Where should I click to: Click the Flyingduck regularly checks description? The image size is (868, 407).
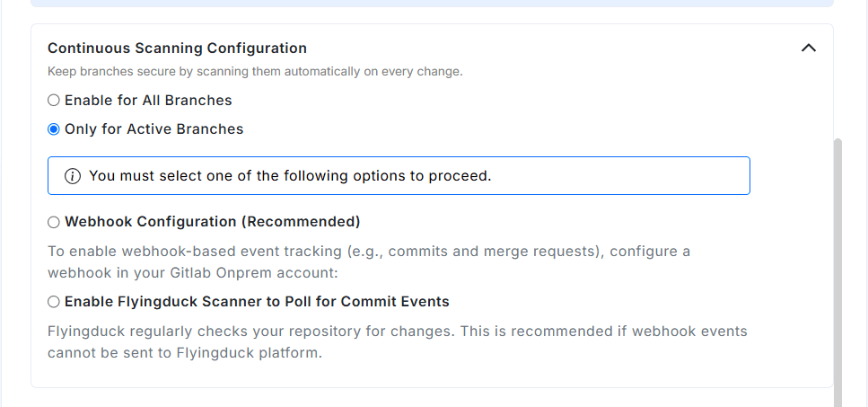tap(397, 332)
